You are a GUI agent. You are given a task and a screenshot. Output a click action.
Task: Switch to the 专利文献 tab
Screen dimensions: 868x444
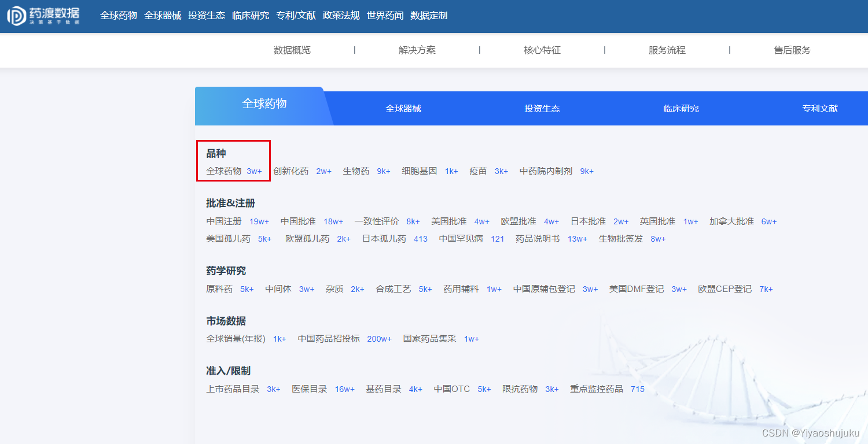(x=819, y=108)
